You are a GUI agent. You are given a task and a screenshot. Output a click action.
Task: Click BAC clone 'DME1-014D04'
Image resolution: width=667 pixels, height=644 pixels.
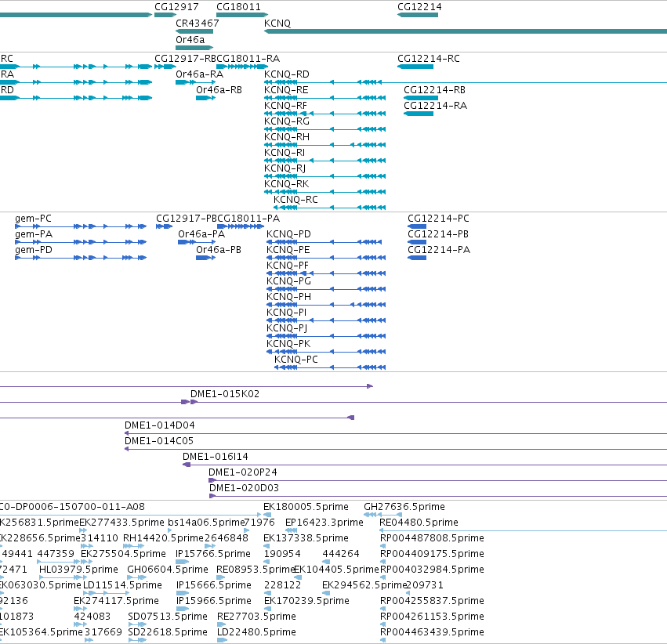[160, 425]
